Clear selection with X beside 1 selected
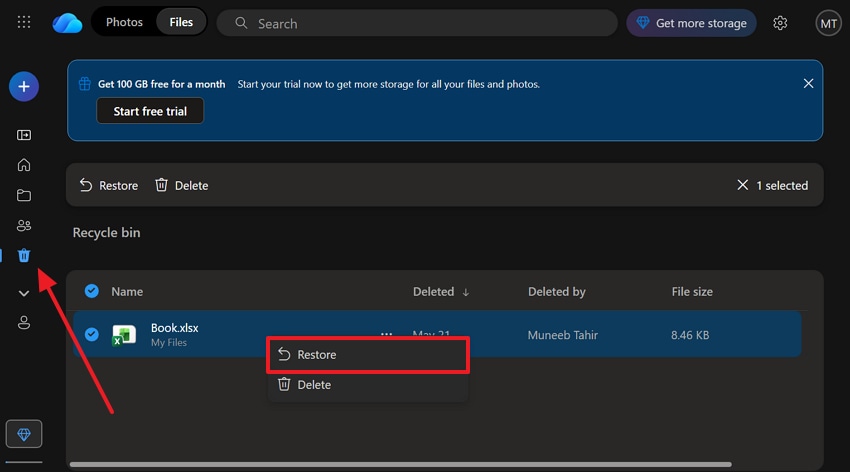This screenshot has height=472, width=850. 743,185
